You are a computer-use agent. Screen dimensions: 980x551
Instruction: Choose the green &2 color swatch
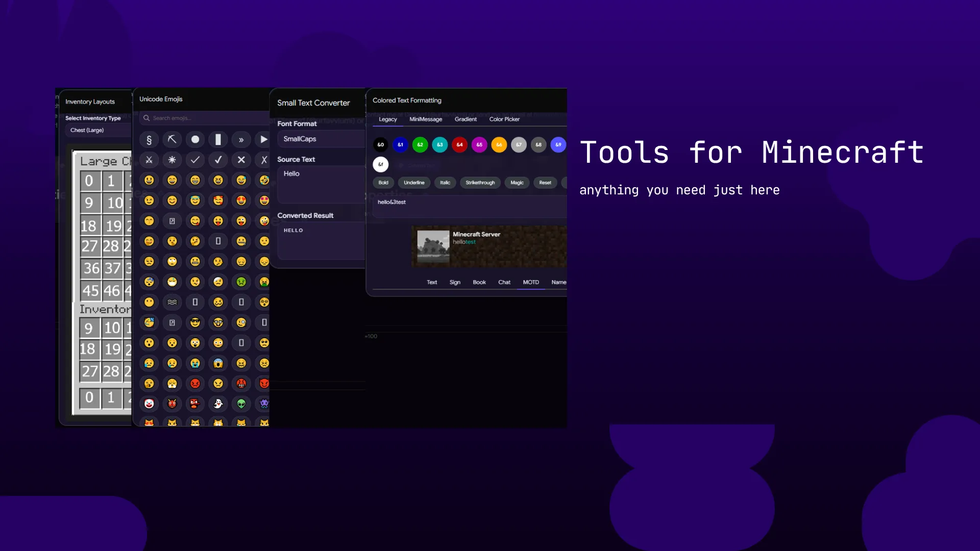(x=420, y=145)
